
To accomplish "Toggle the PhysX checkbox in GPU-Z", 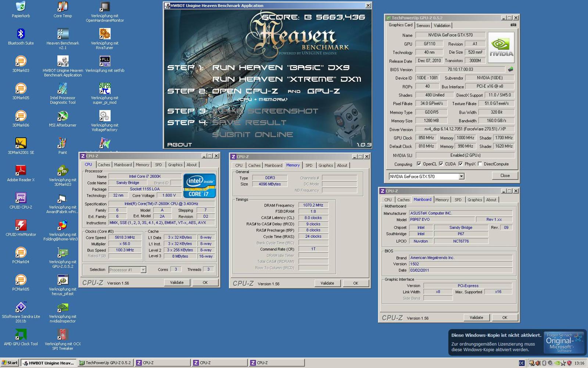I will (x=460, y=164).
